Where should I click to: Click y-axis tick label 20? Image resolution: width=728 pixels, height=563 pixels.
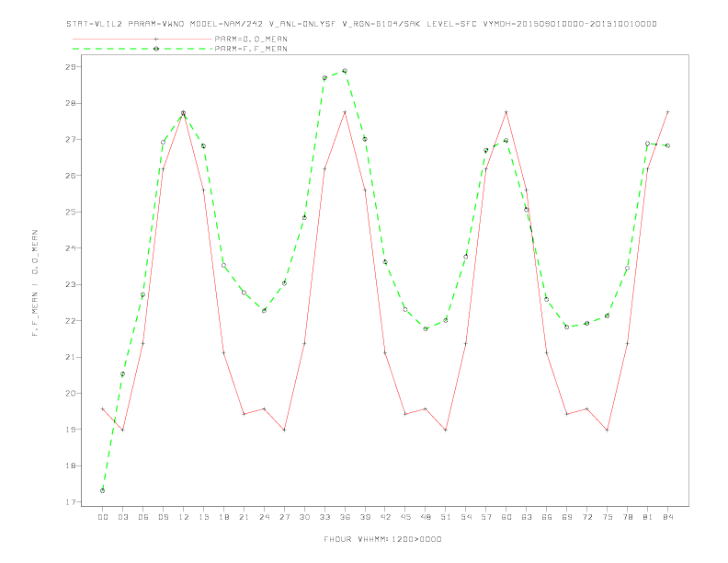(x=71, y=393)
